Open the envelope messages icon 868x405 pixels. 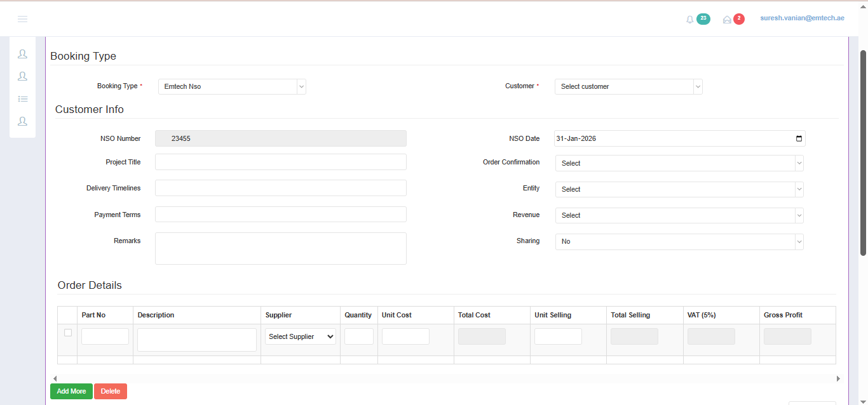click(x=727, y=20)
